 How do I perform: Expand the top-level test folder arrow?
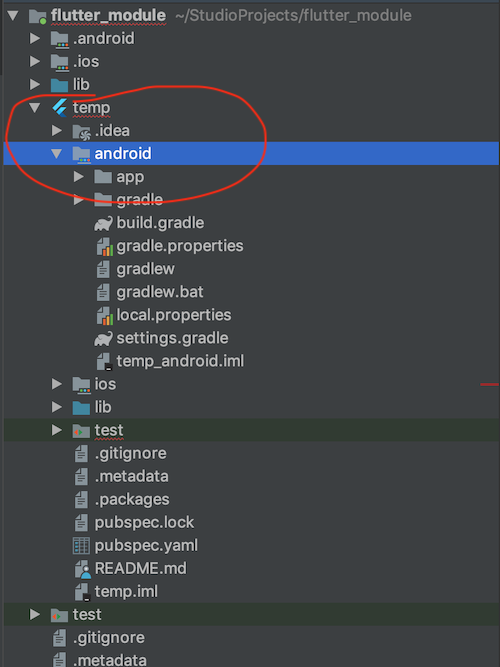coord(35,615)
